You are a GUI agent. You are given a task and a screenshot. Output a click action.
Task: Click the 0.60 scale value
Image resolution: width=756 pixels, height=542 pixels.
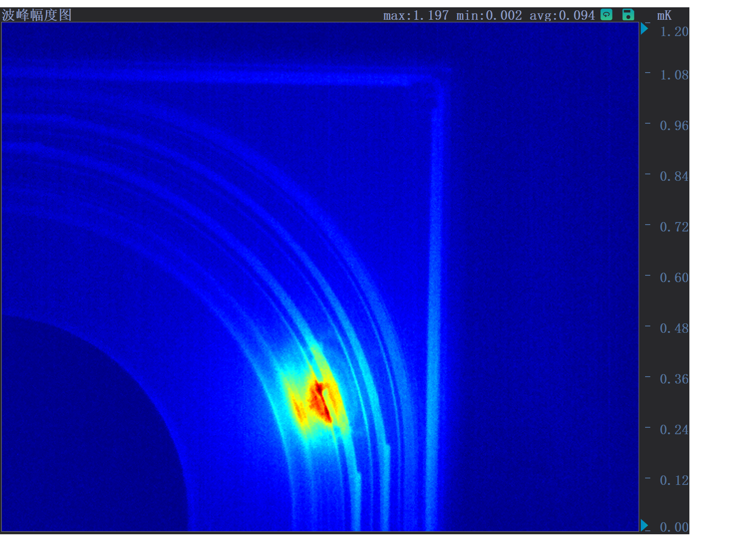pos(674,277)
